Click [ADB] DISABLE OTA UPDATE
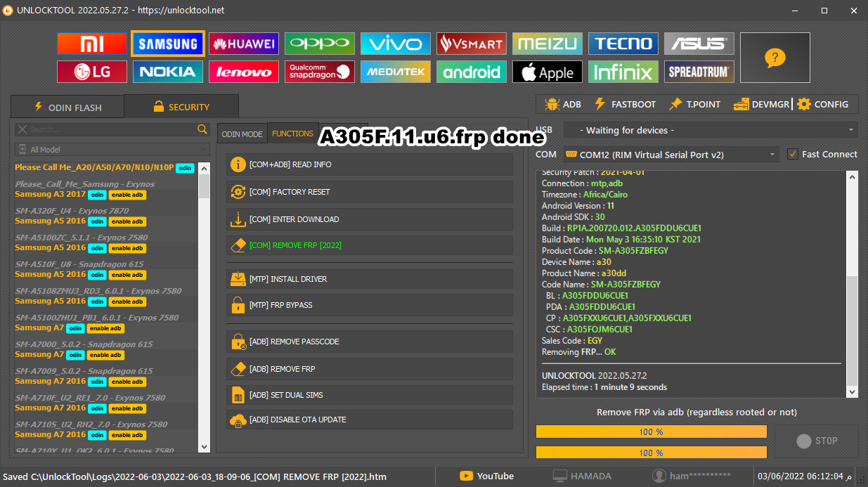The image size is (868, 487). pyautogui.click(x=369, y=420)
